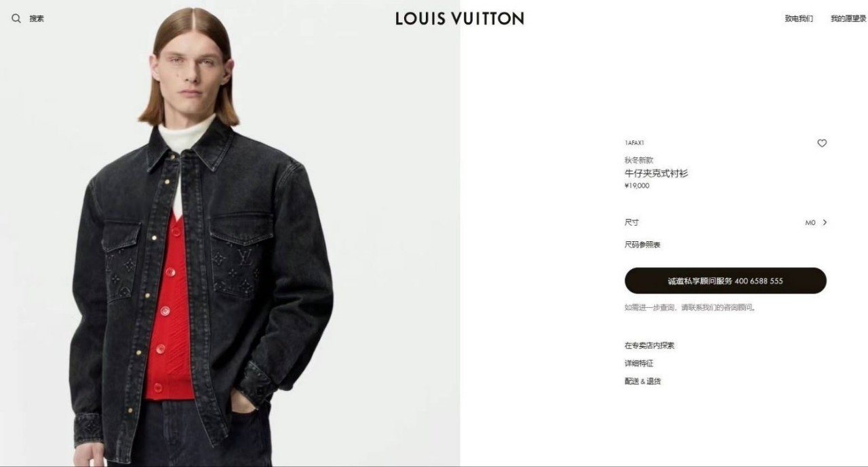Click the ¥19,000 price text
Viewport: 868px width, 467px height.
(637, 186)
